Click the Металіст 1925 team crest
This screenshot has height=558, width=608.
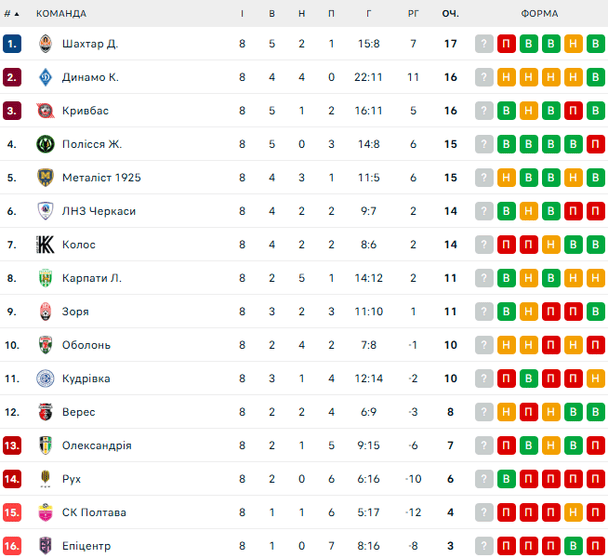point(45,178)
